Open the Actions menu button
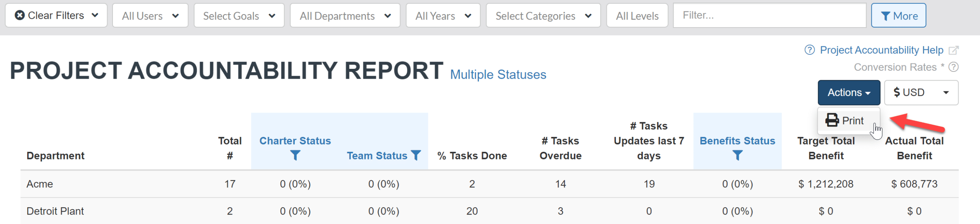 click(849, 93)
